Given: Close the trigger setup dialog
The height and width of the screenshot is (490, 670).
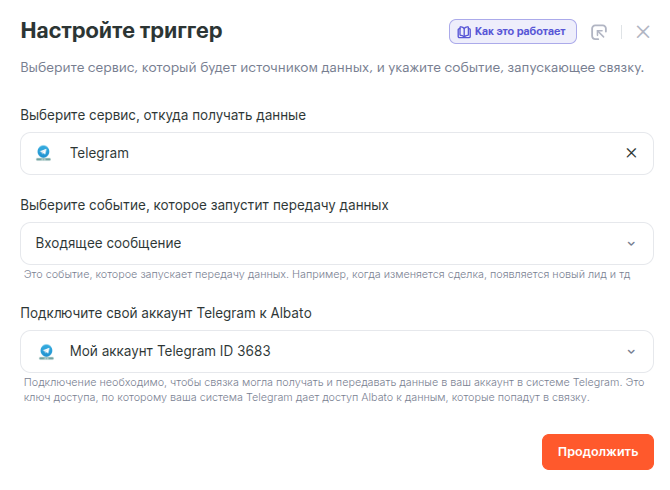Looking at the screenshot, I should [x=643, y=32].
